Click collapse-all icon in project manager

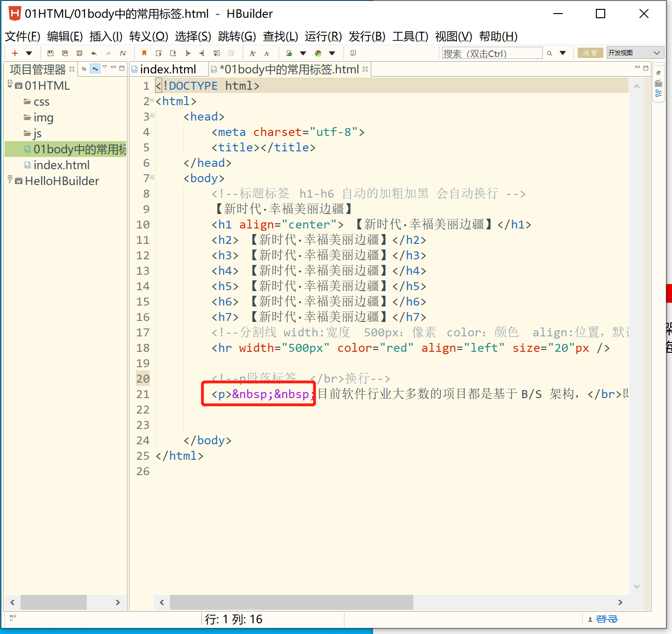[x=84, y=69]
